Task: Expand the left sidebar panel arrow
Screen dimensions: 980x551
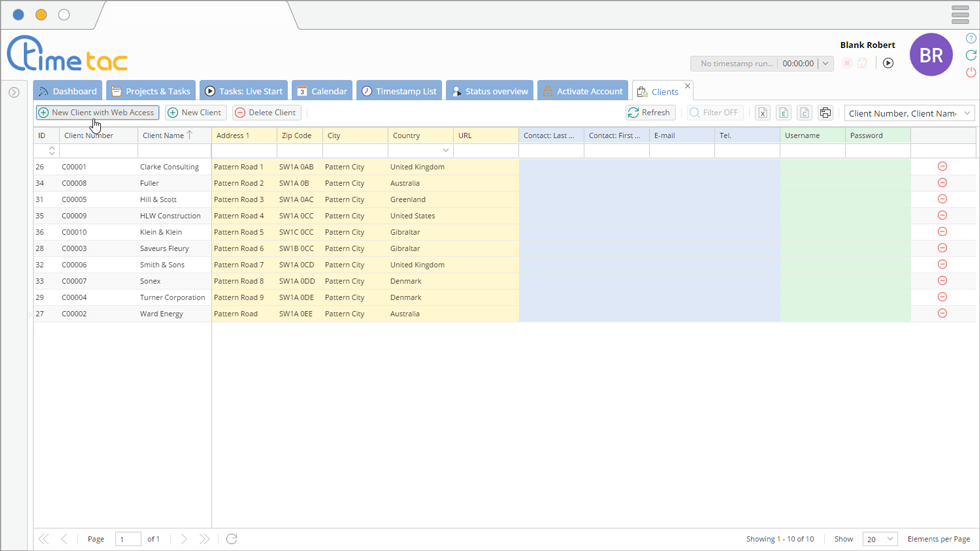Action: 14,92
